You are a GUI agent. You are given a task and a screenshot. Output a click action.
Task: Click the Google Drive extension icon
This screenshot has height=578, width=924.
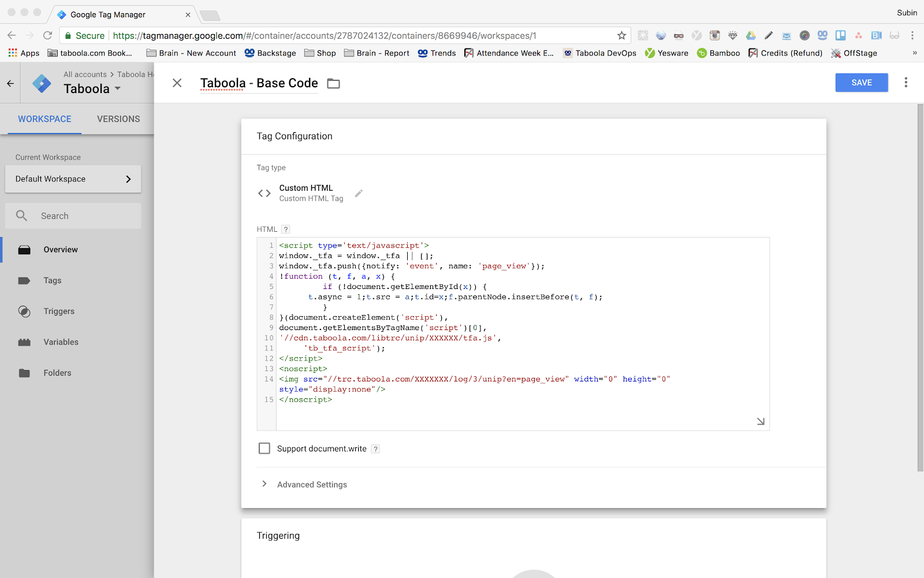[x=751, y=36]
